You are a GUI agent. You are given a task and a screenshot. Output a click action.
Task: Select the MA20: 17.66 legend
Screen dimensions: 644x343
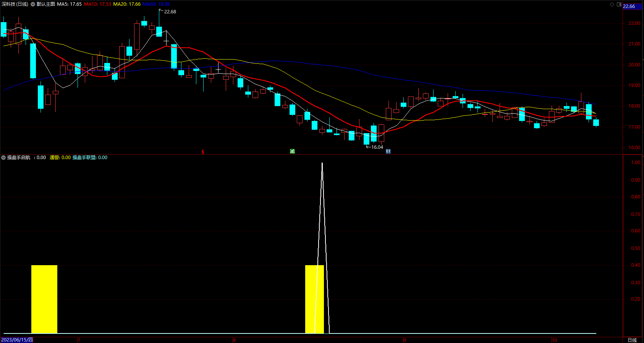127,4
